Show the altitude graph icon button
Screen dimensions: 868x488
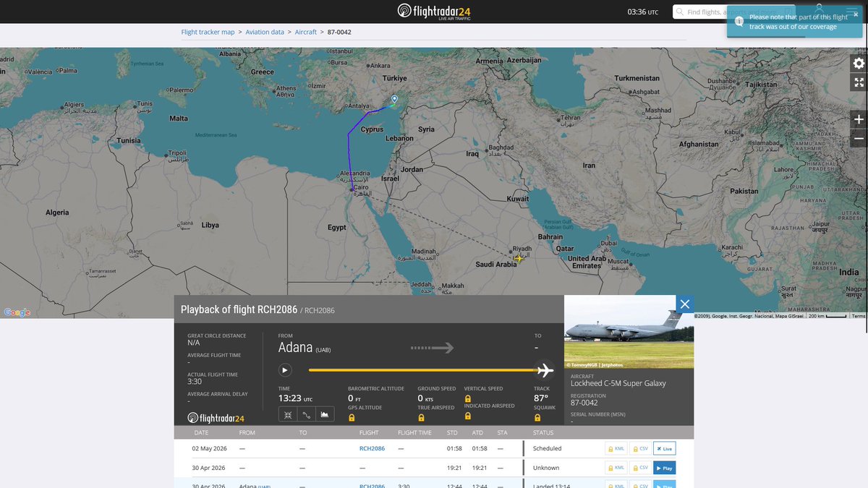click(x=325, y=414)
